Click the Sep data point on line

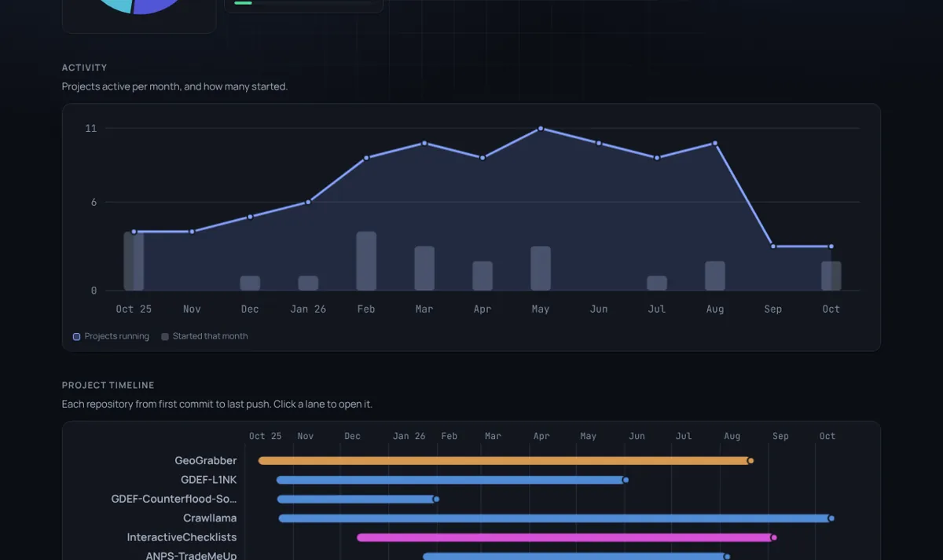coord(773,247)
